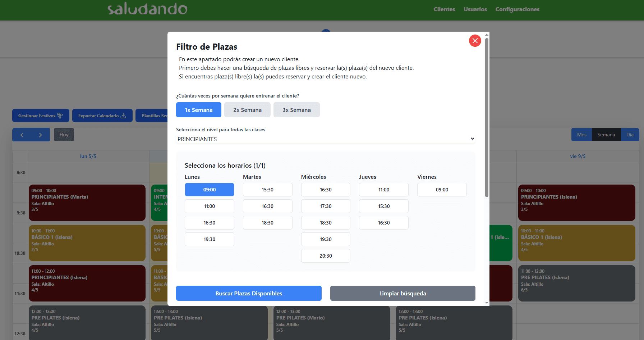644x340 pixels.
Task: Go to next week with right arrow
Action: pyautogui.click(x=40, y=135)
